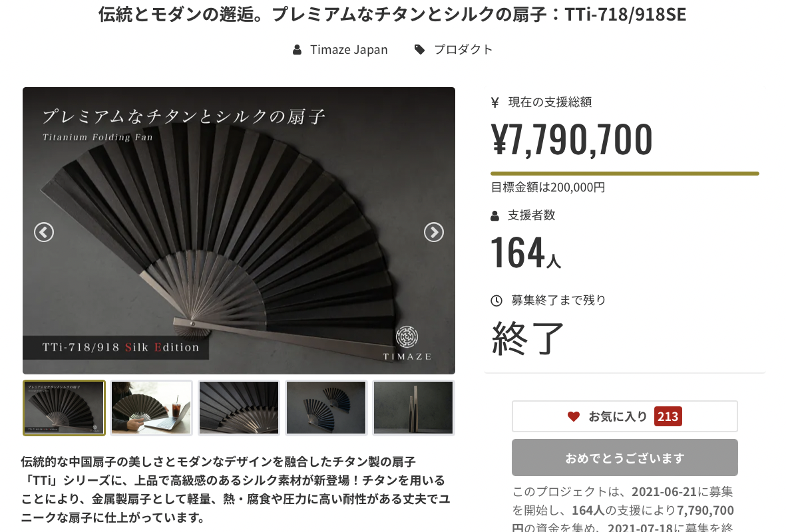Select first fan thumbnail with title text
Image resolution: width=786 pixels, height=532 pixels.
tap(64, 408)
